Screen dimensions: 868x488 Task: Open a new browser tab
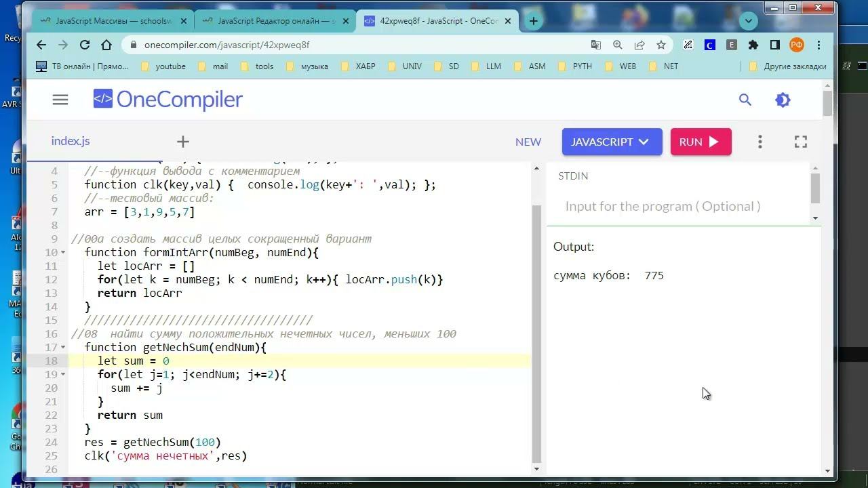[534, 21]
